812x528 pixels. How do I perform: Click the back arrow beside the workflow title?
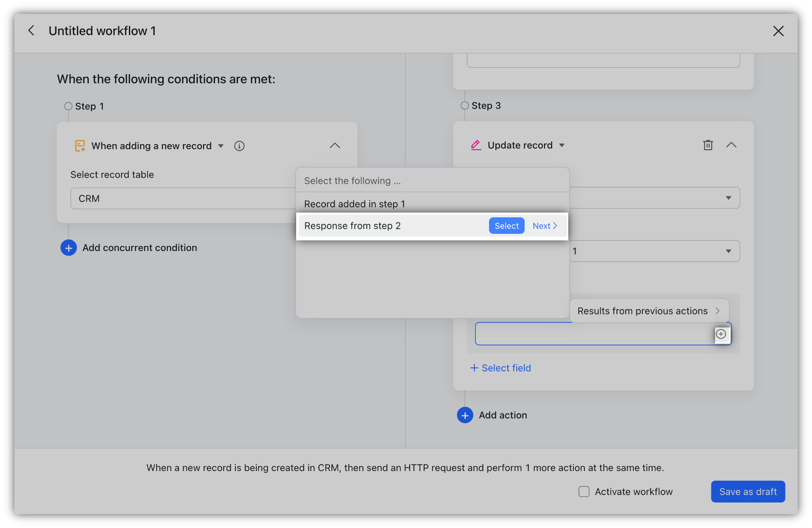pos(31,30)
